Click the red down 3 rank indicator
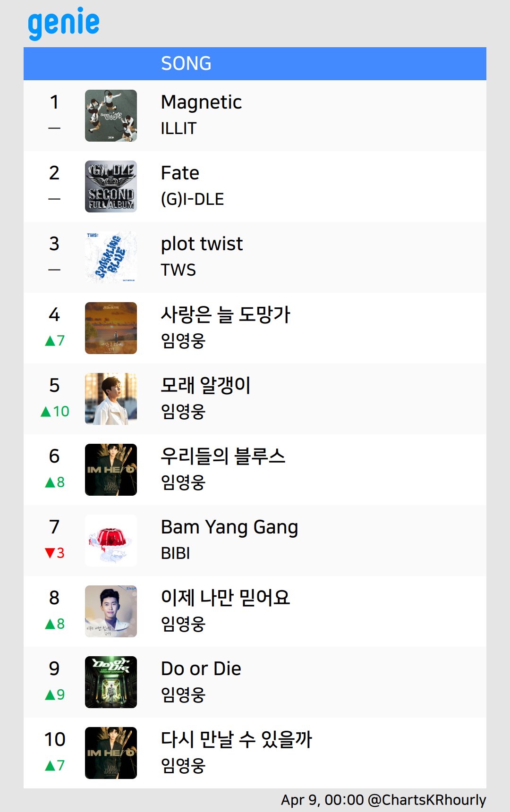The height and width of the screenshot is (812, 510). [x=55, y=553]
